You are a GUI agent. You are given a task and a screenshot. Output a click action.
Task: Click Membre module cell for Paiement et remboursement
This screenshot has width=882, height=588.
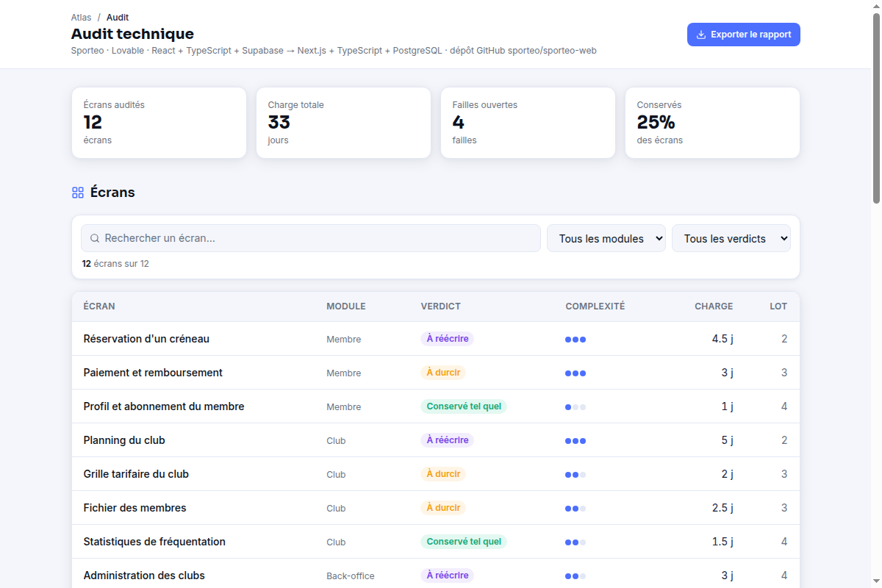(x=344, y=373)
